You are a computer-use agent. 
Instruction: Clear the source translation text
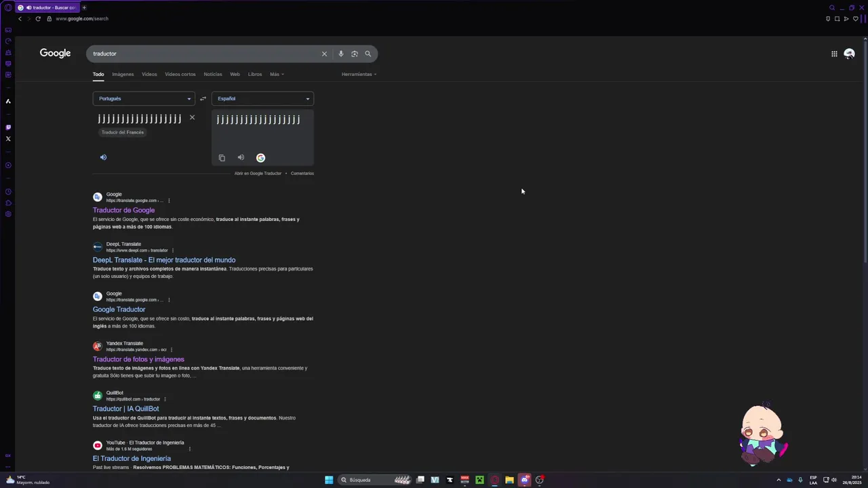point(192,117)
